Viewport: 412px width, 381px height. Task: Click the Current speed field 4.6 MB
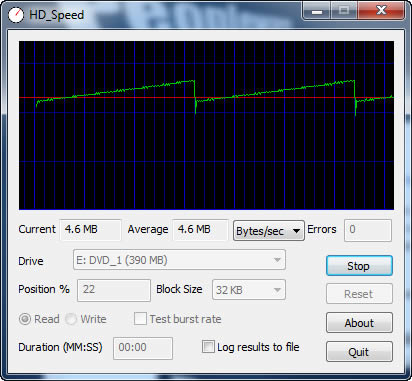pyautogui.click(x=90, y=230)
